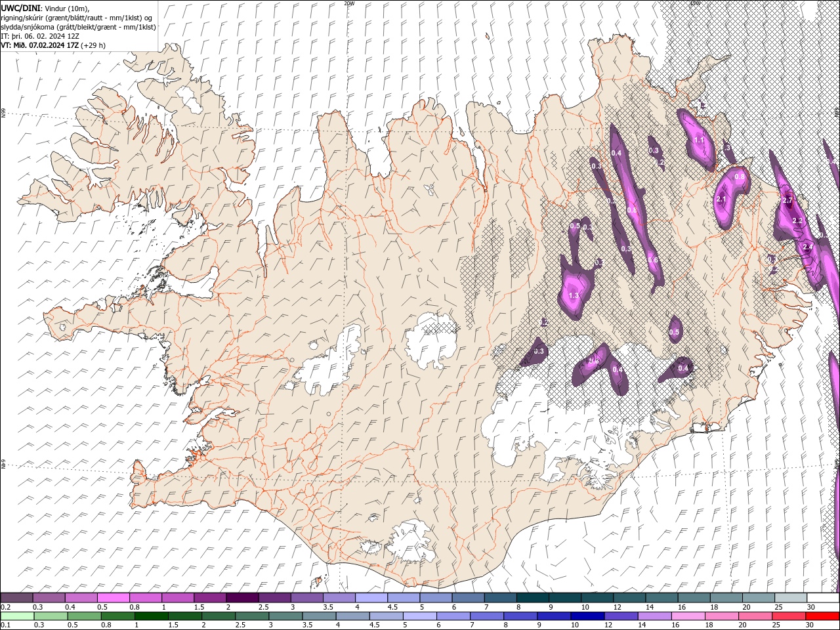840x630 pixels.
Task: Click the 1.3 snowfall value on the map
Action: pyautogui.click(x=574, y=296)
